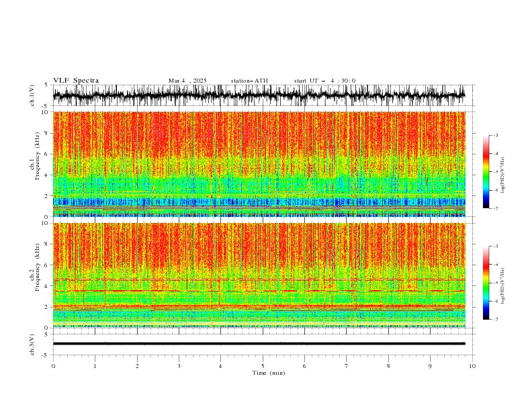532x411 pixels.
Task: Click the "7" tick on the time axis
Action: (x=347, y=366)
